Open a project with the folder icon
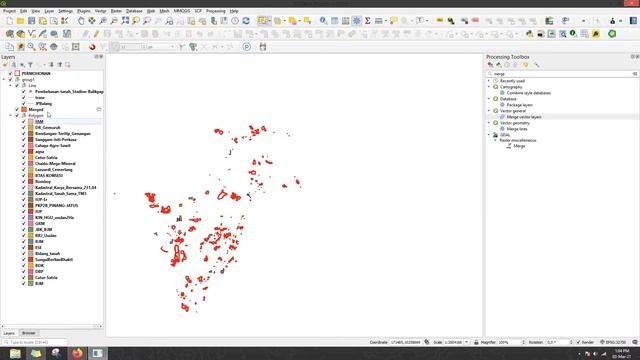Image resolution: width=640 pixels, height=360 pixels. click(x=20, y=20)
